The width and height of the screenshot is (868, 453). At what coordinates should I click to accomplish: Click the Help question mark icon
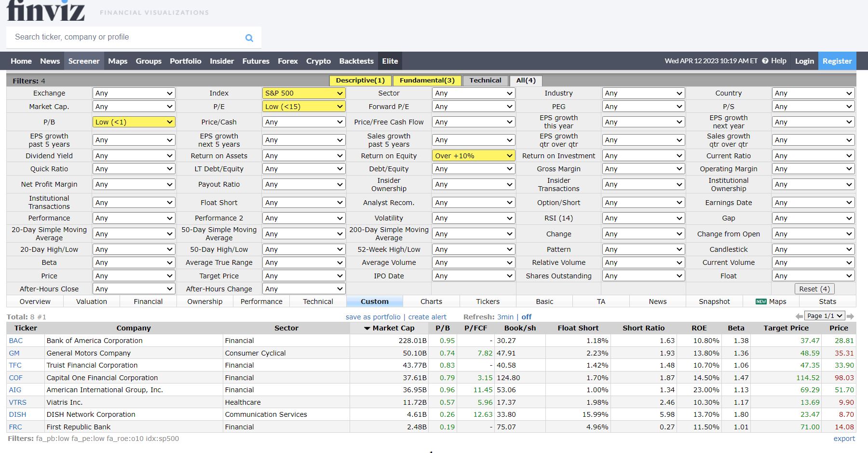(x=765, y=61)
